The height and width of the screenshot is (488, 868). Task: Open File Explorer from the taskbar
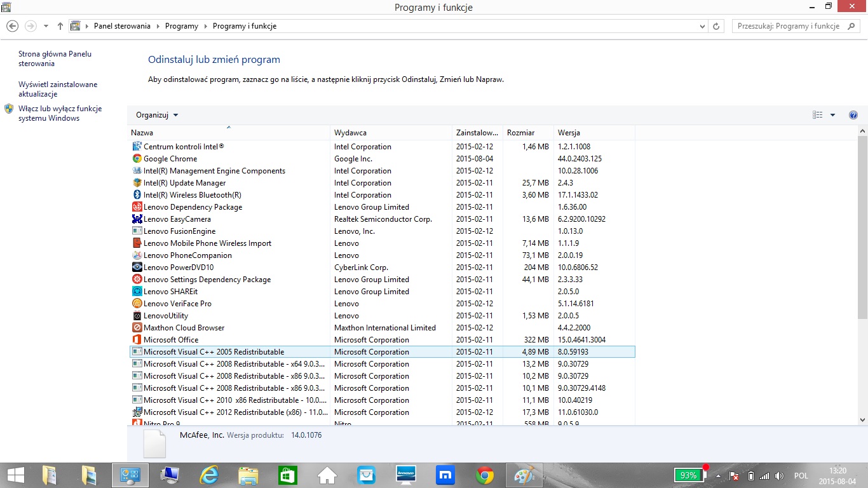tap(248, 475)
